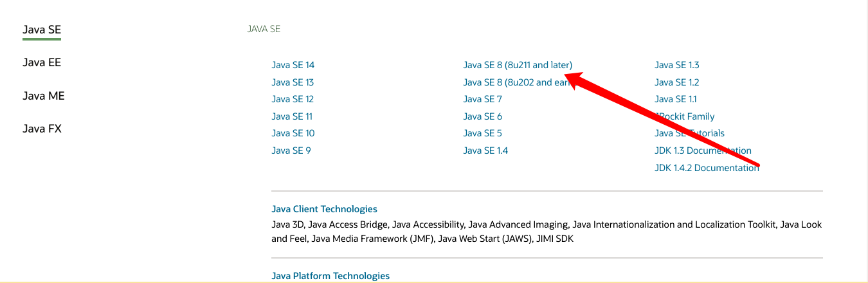The image size is (868, 283).
Task: Open the Java SE 6 link
Action: 483,116
